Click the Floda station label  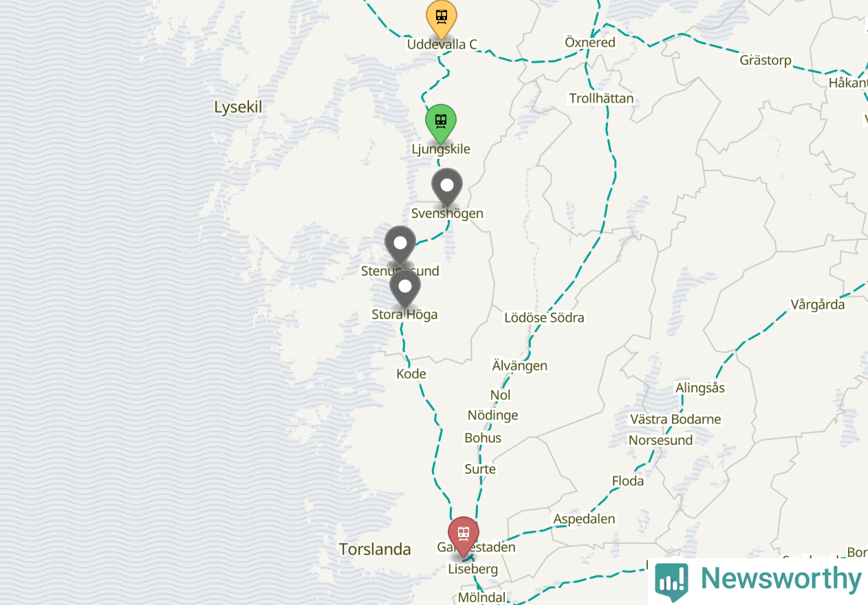click(x=628, y=481)
